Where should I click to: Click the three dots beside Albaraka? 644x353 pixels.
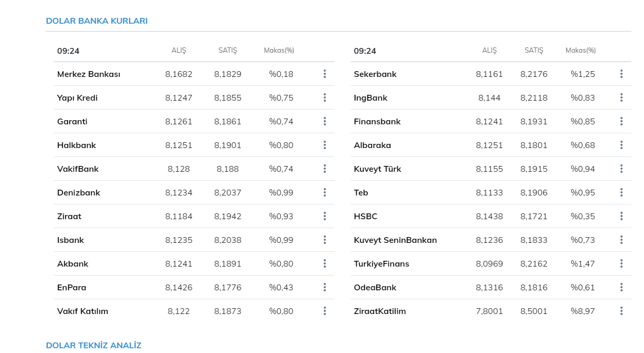tap(621, 145)
